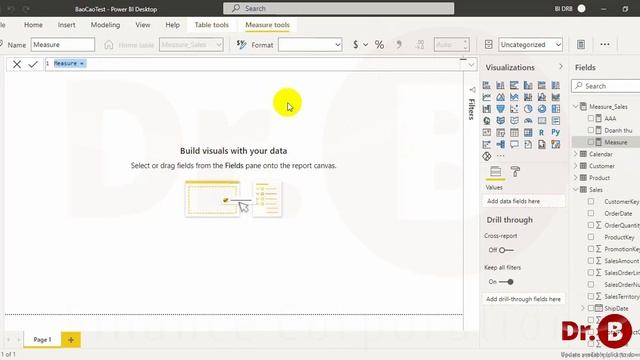Select the Matrix visual
The image size is (640, 360).
(528, 133)
